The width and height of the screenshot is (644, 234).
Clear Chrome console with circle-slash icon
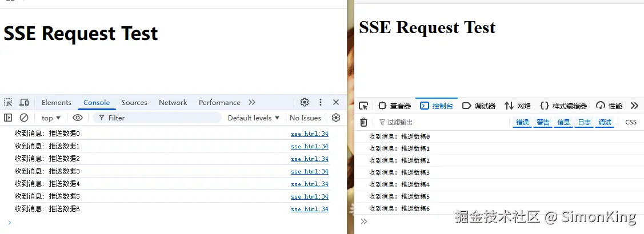pyautogui.click(x=24, y=118)
